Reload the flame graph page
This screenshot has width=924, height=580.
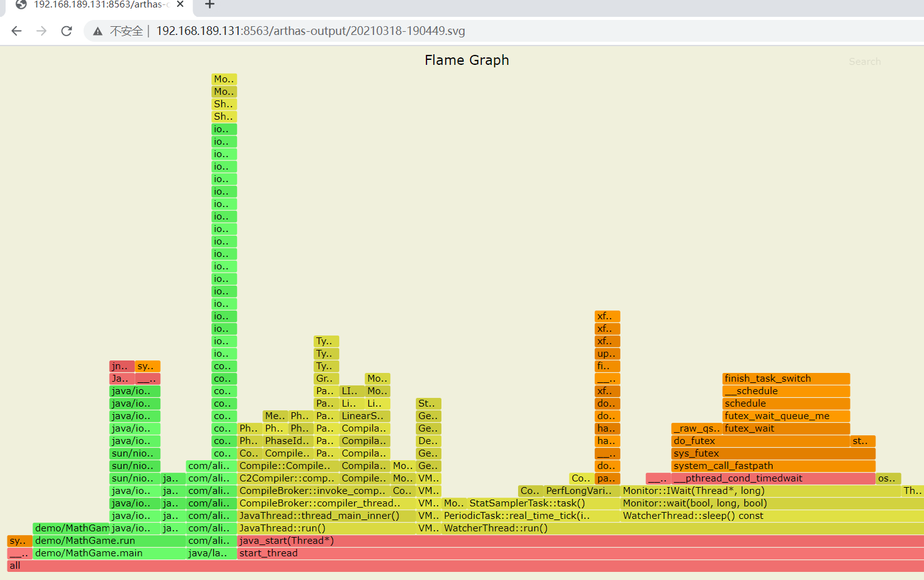point(66,31)
